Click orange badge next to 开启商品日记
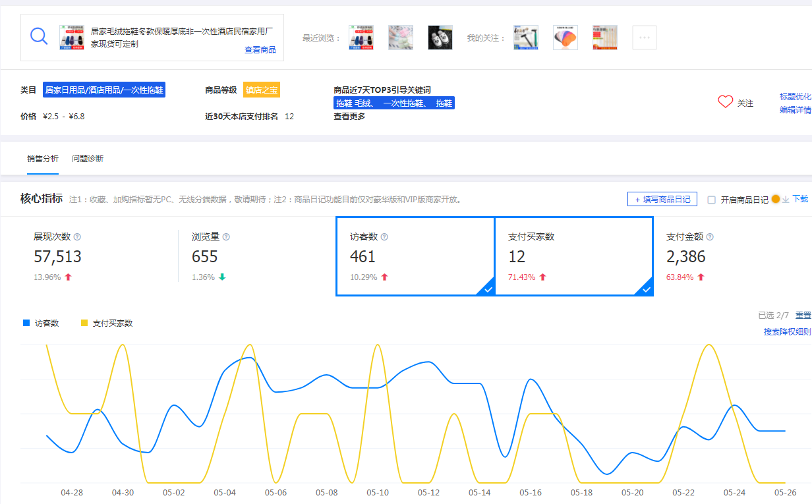812x504 pixels. pyautogui.click(x=775, y=199)
